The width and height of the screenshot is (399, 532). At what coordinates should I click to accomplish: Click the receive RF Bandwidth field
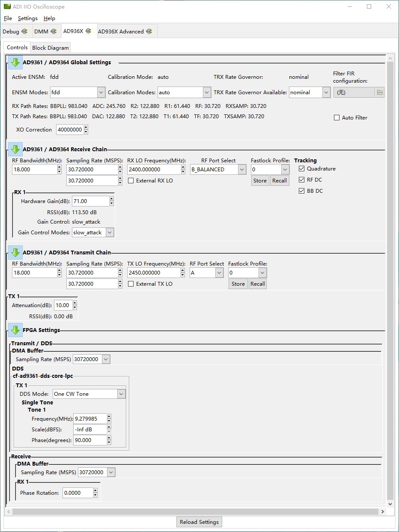35,170
